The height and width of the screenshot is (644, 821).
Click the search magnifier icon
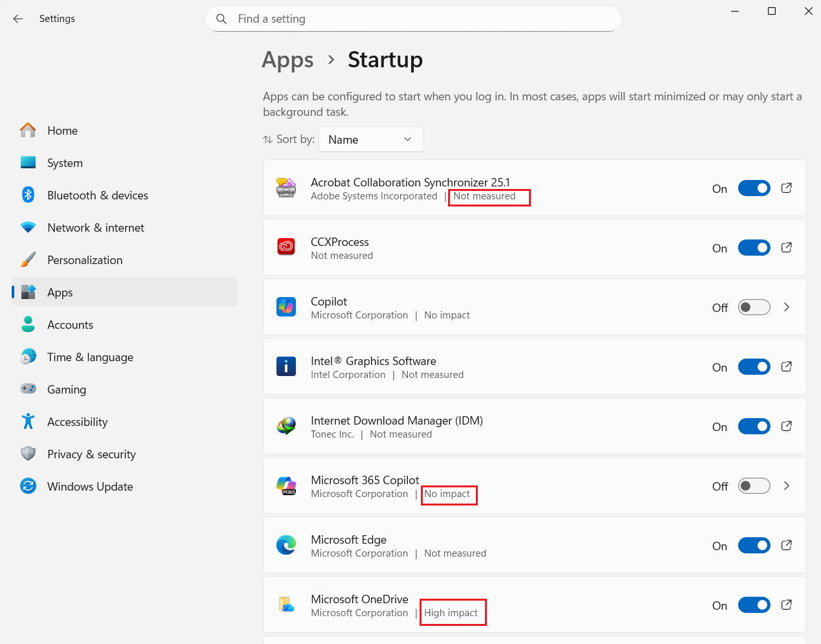(x=221, y=19)
